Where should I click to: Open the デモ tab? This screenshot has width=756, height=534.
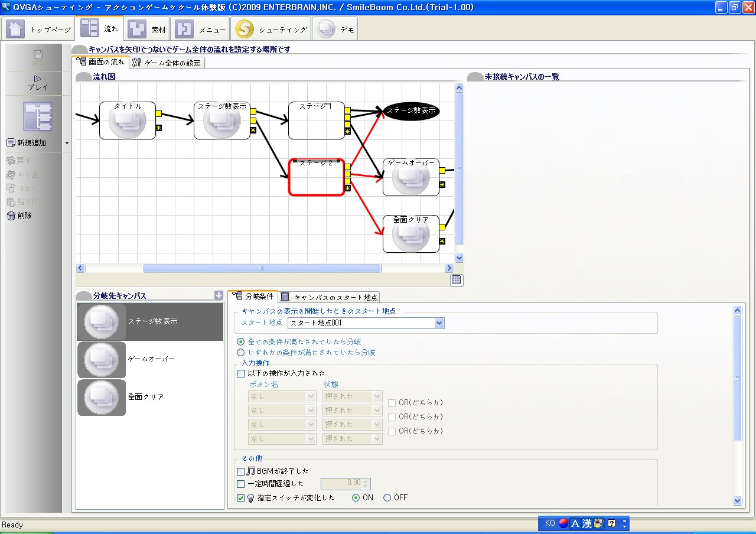pos(335,29)
